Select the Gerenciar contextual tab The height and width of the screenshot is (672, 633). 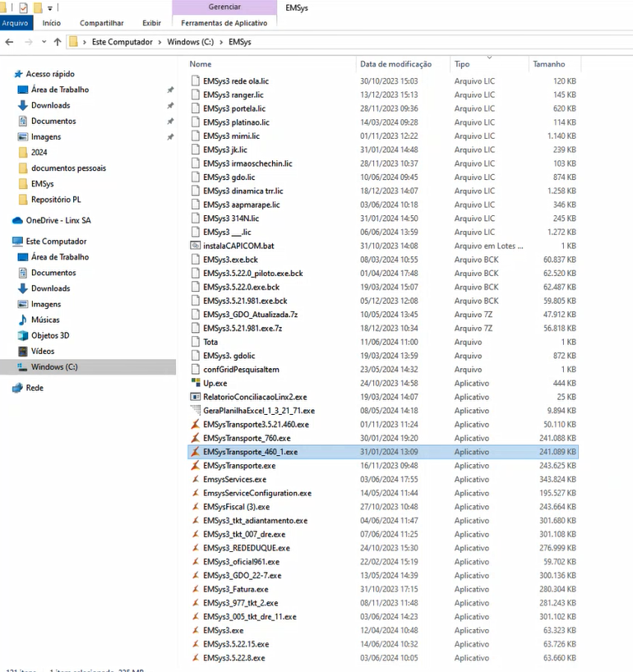pyautogui.click(x=224, y=7)
